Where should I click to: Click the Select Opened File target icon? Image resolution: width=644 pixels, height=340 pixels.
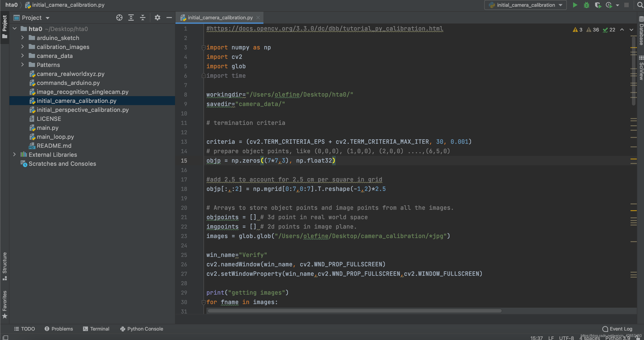[x=119, y=18]
